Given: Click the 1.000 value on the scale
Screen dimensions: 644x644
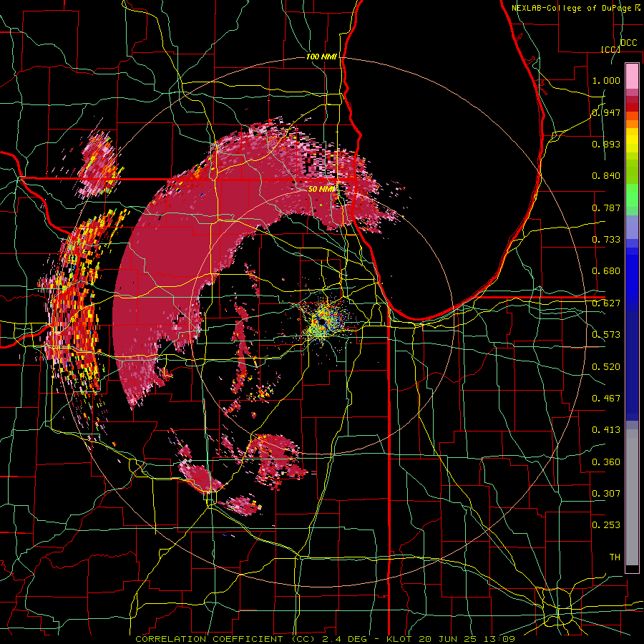Looking at the screenshot, I should (x=606, y=80).
